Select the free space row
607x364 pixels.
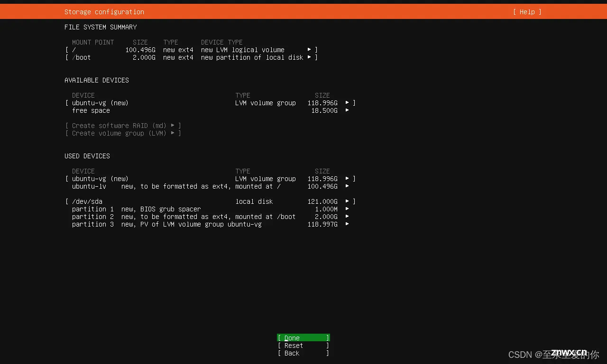211,110
